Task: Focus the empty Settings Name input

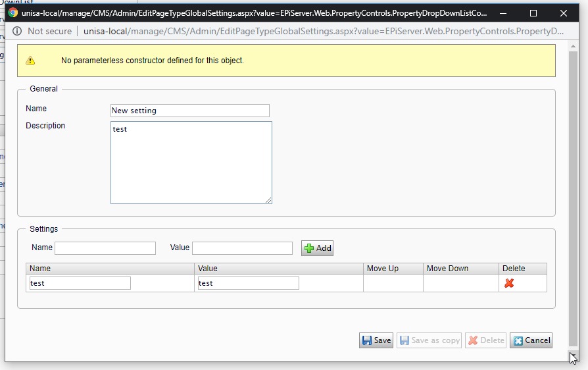Action: (105, 248)
